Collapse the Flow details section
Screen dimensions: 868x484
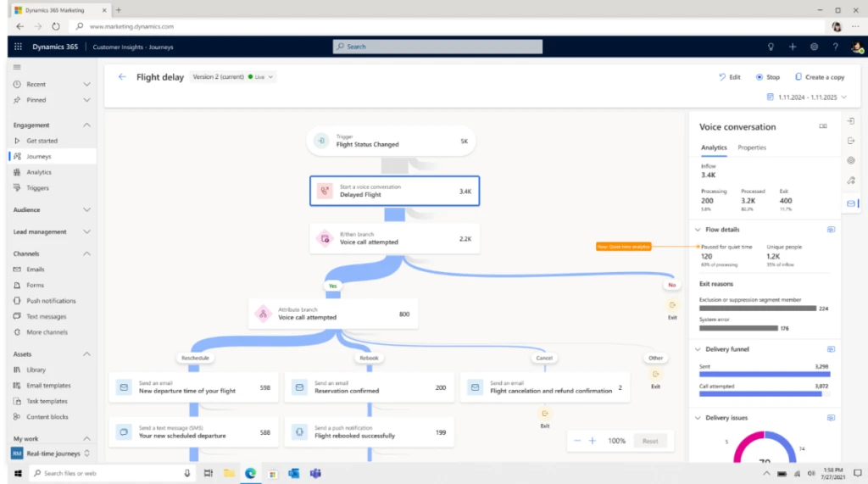click(x=697, y=230)
